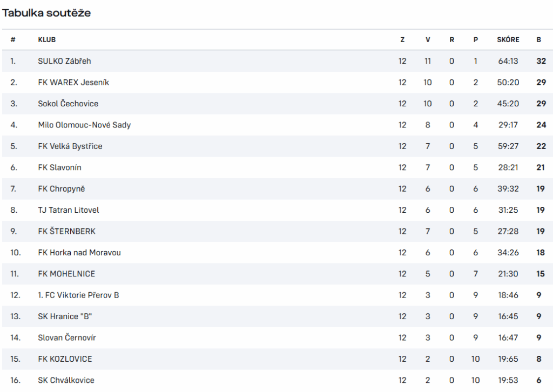Click the B points column header

538,39
